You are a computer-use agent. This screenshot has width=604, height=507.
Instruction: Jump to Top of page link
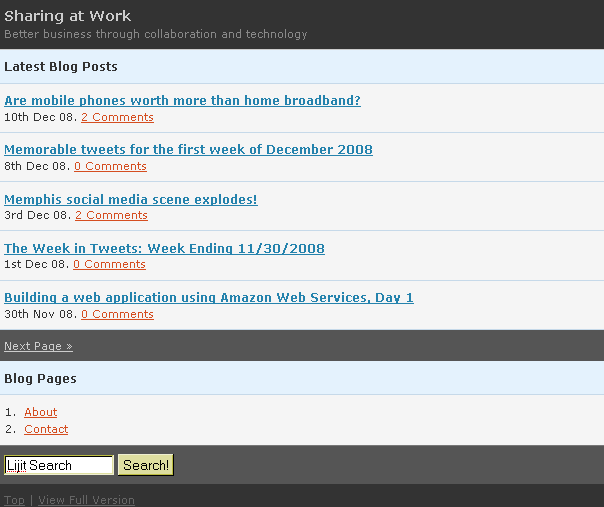(14, 500)
